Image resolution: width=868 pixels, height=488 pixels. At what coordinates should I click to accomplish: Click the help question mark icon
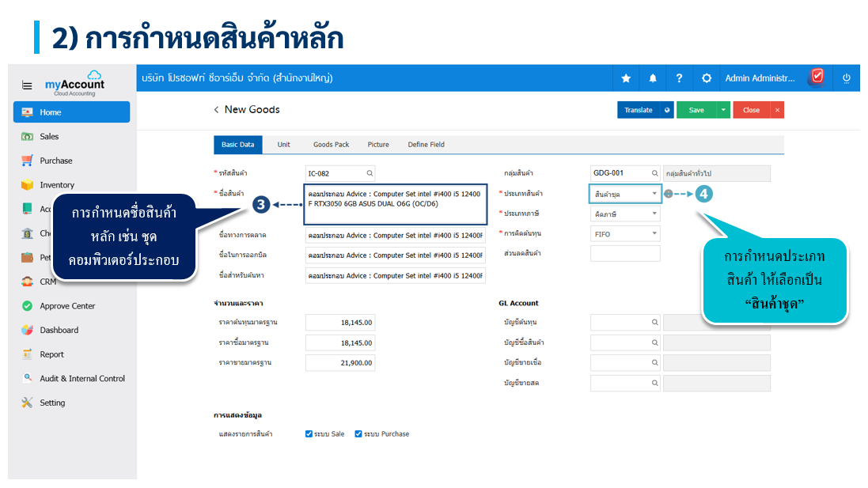coord(679,78)
